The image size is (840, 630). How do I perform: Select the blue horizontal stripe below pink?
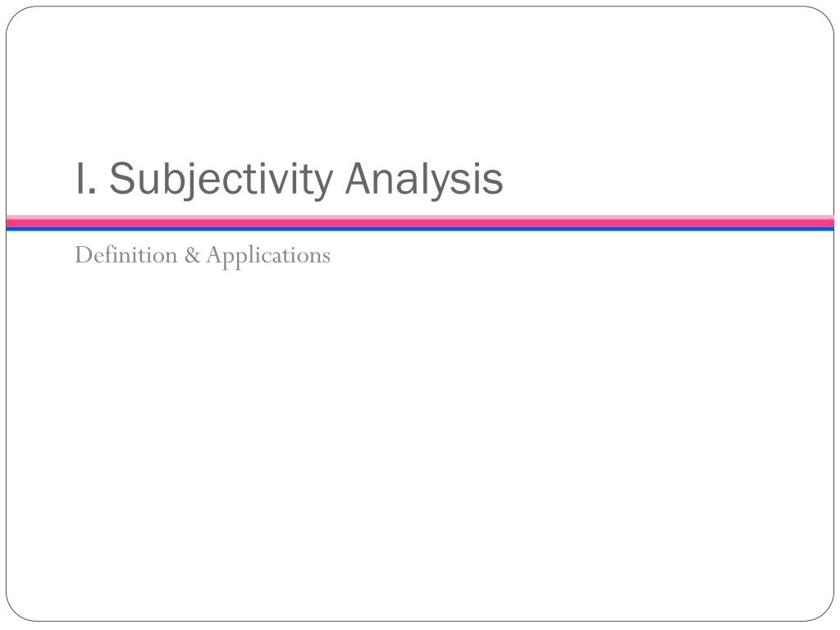(x=420, y=230)
